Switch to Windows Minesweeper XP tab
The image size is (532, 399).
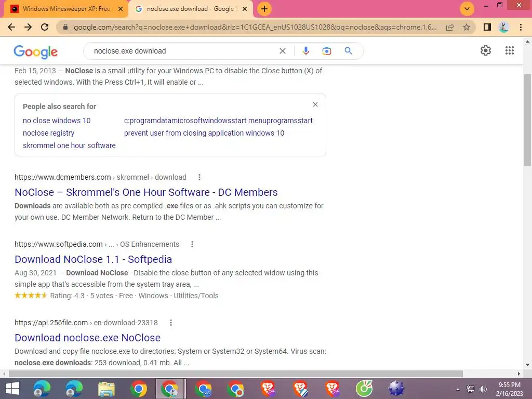(66, 9)
